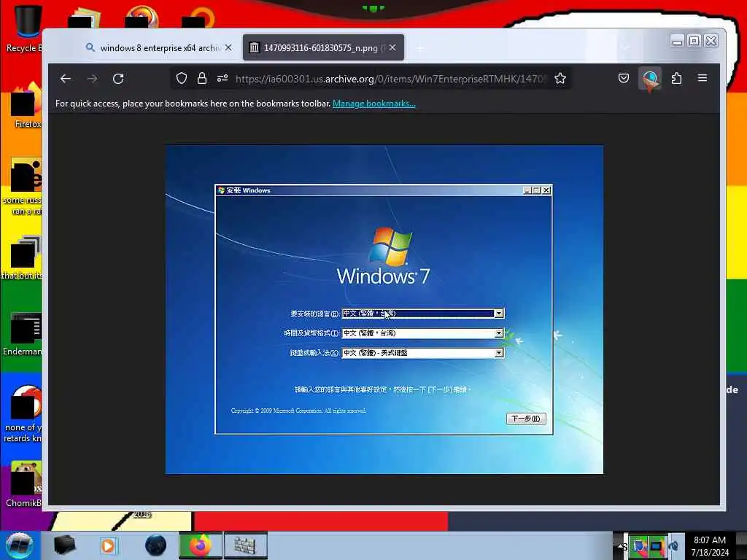Screen dimensions: 747x560
Task: Click the profile avatar toolbar icon
Action: (650, 79)
